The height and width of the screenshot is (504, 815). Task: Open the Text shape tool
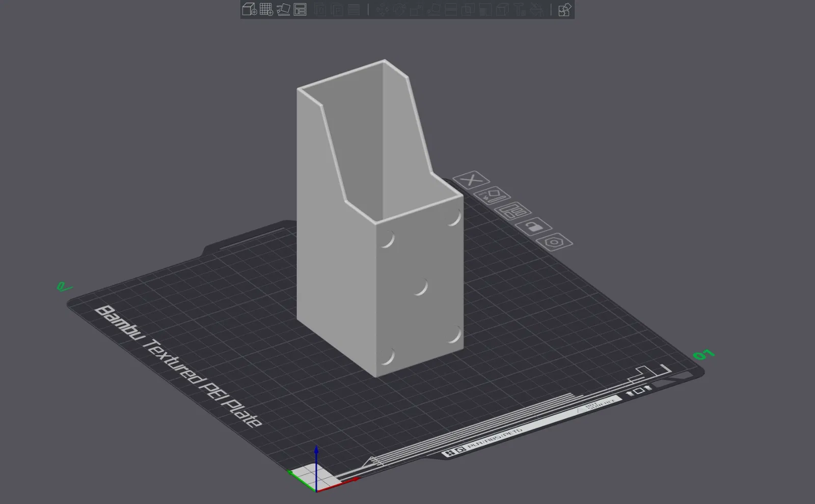tap(520, 10)
